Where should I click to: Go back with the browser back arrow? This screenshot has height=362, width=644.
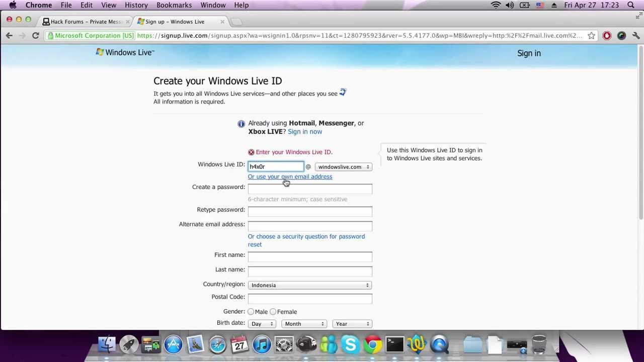click(x=9, y=36)
